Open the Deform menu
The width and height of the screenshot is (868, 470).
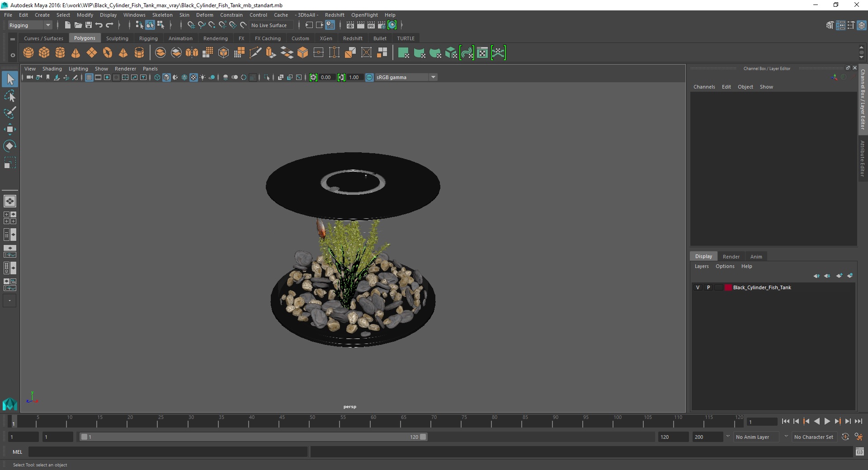[204, 15]
